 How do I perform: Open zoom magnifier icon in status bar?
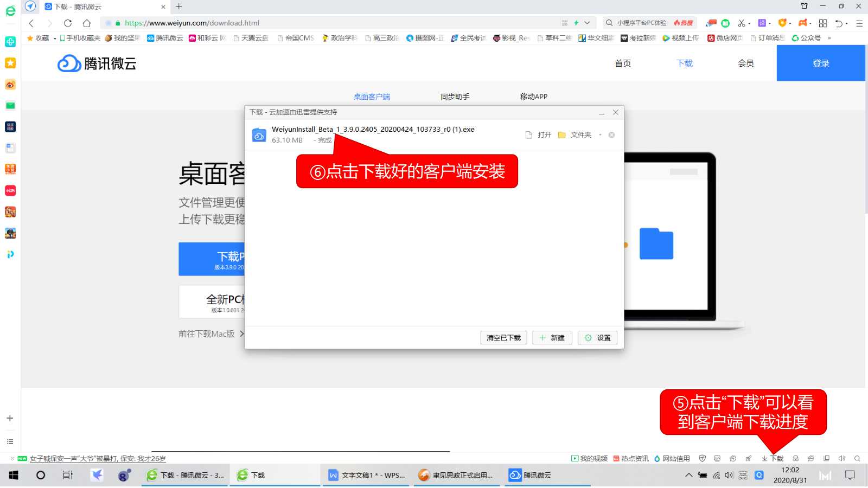tap(857, 459)
